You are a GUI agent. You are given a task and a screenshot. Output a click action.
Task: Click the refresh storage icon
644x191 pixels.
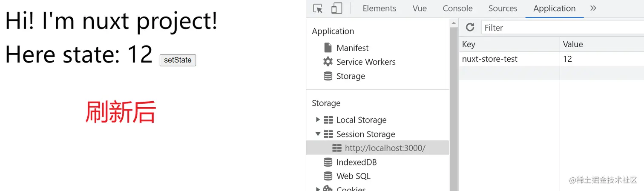tap(470, 28)
